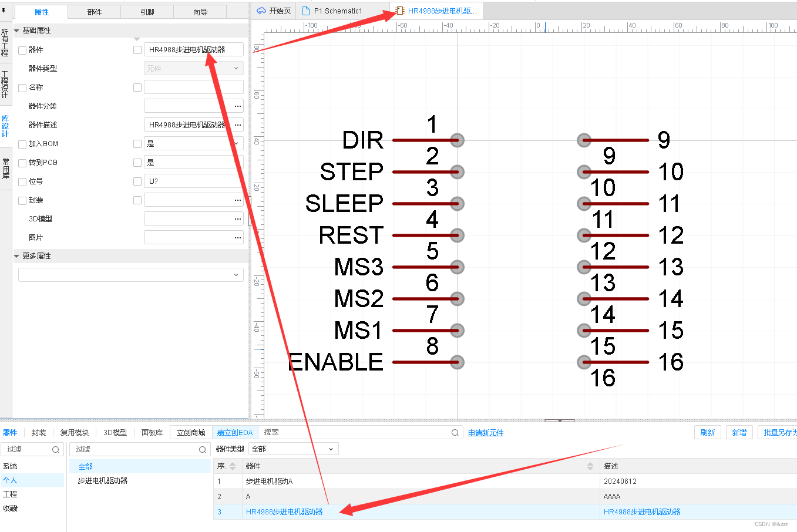Click the 批量另存为 button
Viewport: 797px width, 532px height.
778,433
